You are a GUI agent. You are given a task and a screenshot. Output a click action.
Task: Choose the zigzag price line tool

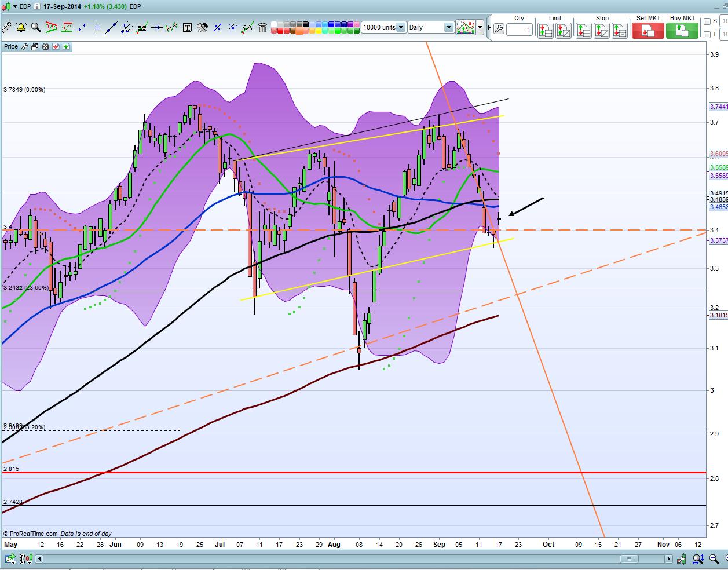click(171, 27)
